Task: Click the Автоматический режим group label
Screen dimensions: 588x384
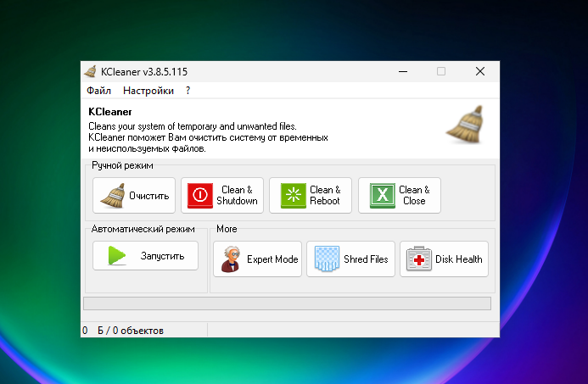Action: 143,229
